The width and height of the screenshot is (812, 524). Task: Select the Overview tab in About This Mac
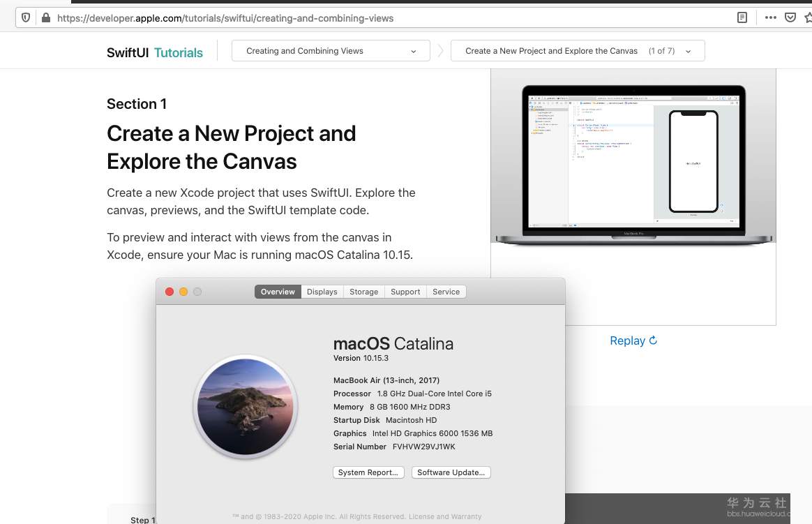click(278, 292)
